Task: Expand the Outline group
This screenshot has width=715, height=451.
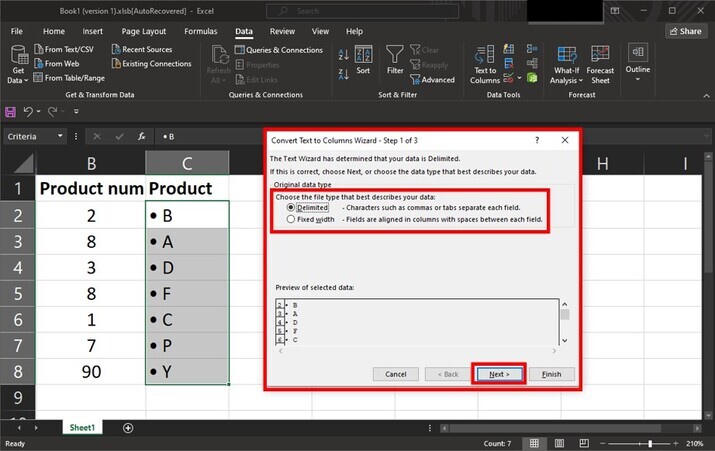Action: 637,62
